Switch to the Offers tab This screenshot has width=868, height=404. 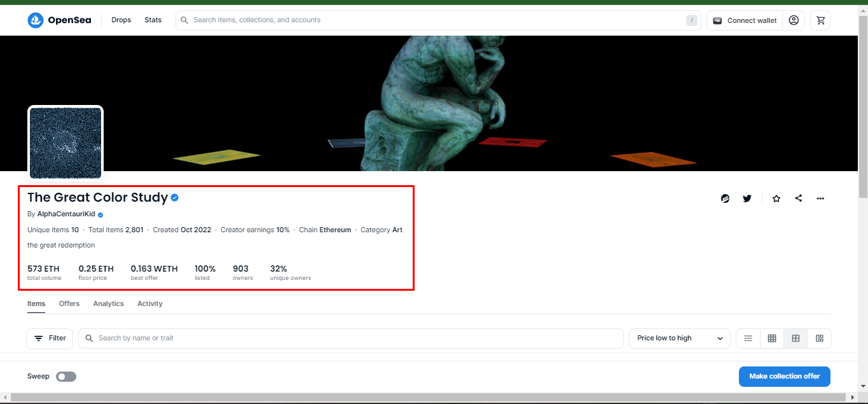point(69,304)
